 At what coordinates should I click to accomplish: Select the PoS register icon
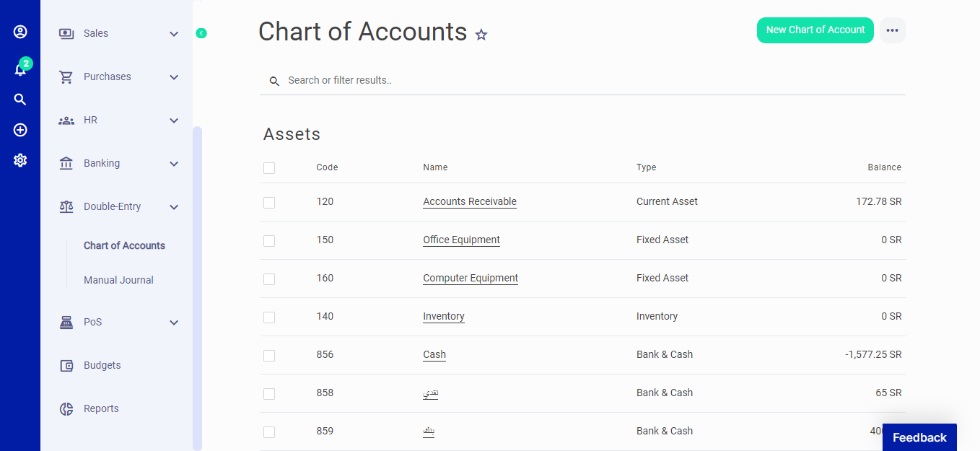[x=66, y=322]
